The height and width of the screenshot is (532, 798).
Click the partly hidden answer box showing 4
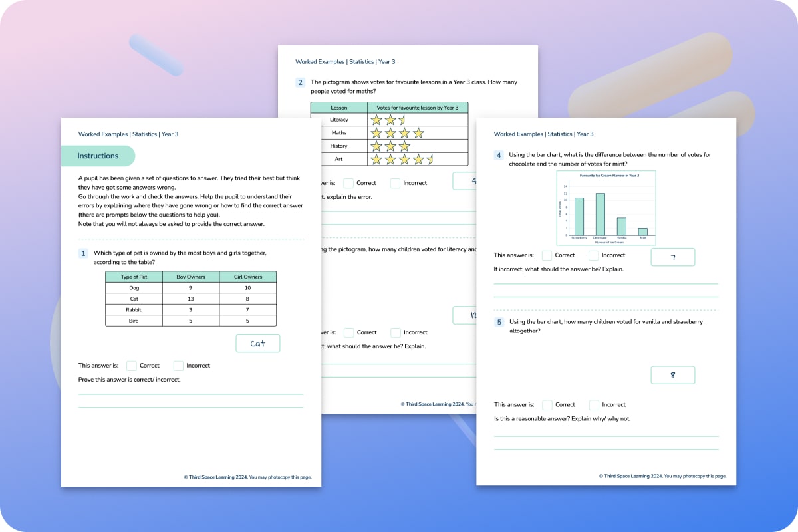[465, 181]
